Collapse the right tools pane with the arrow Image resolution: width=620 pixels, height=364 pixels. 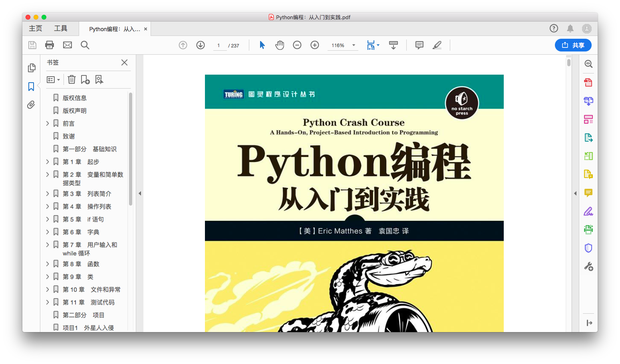pos(575,193)
